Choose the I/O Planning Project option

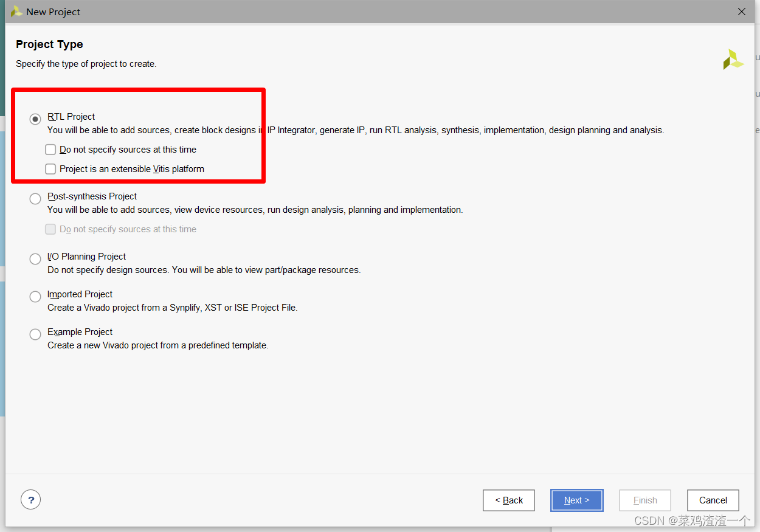click(36, 259)
